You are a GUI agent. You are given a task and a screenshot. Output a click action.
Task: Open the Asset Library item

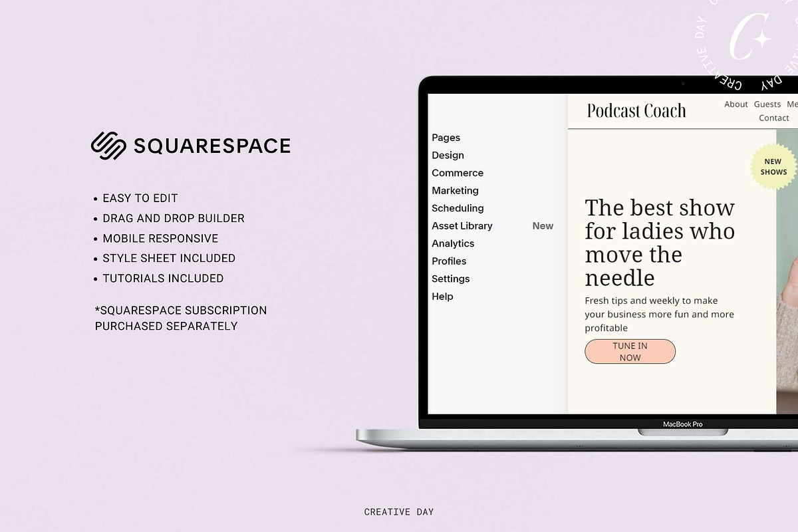pyautogui.click(x=462, y=226)
